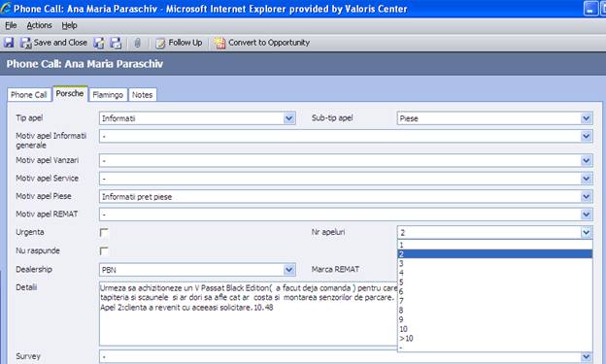Click the Save and New icon
606x364 pixels.
click(99, 43)
